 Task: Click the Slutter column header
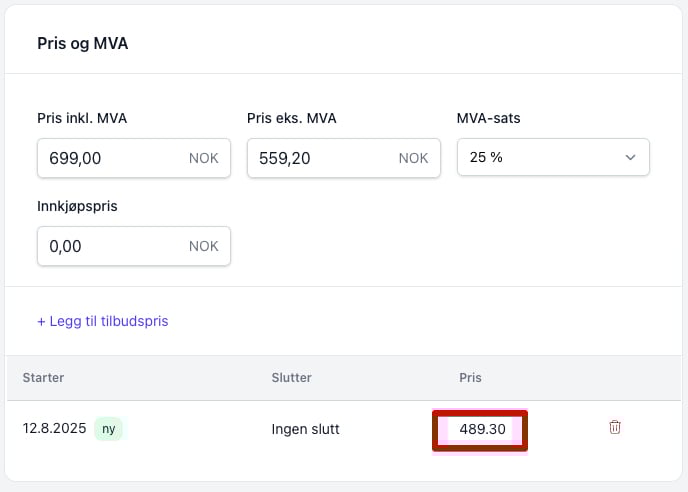click(x=292, y=377)
